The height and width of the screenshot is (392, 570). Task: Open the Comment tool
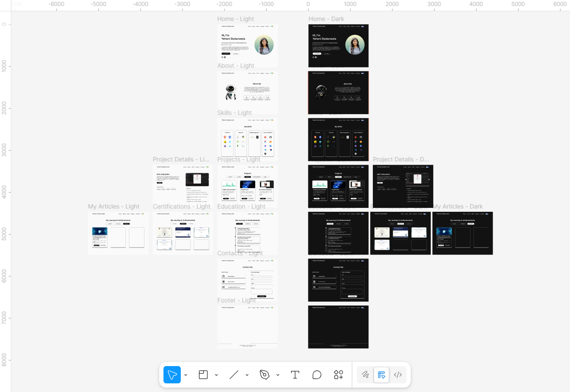coord(317,375)
